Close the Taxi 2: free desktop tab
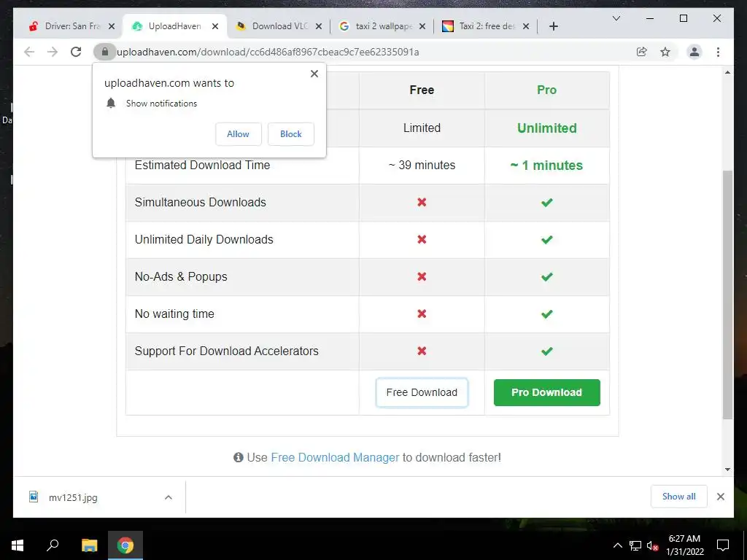This screenshot has height=560, width=747. (x=526, y=26)
